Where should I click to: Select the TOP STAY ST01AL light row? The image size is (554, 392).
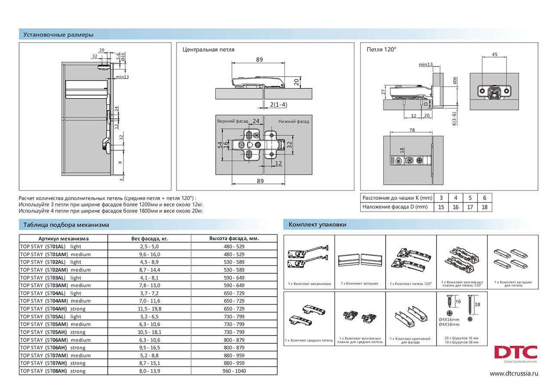pos(148,246)
